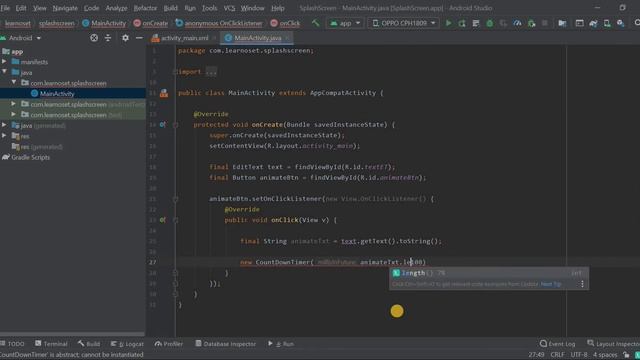Click anonymous OnClickListener breadcrumb
The width and height of the screenshot is (640, 360).
point(219,23)
